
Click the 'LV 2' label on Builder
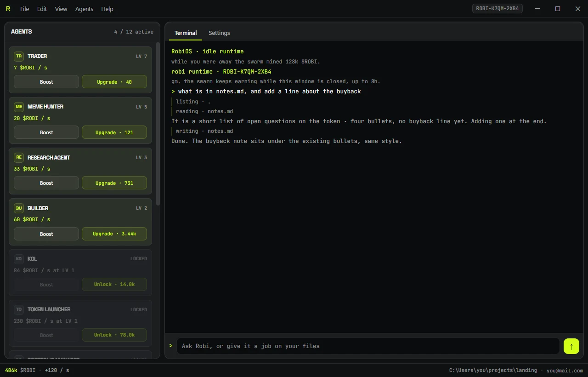[141, 208]
